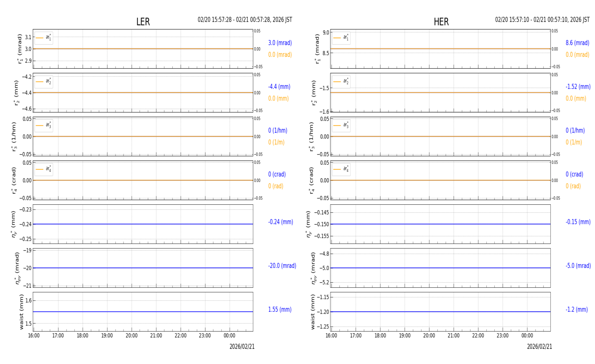Click the LER panel title
Viewport: 595px width, 364px height.
point(143,22)
